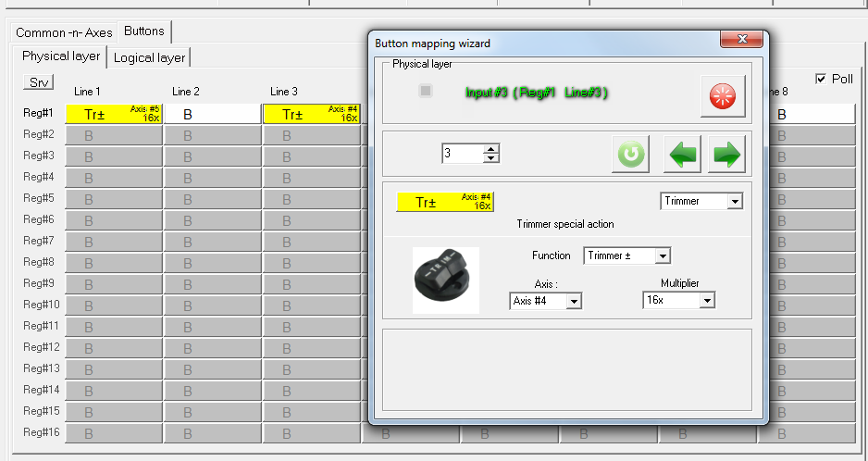Click the Reg#16 row label
This screenshot has height=461, width=868.
42,431
